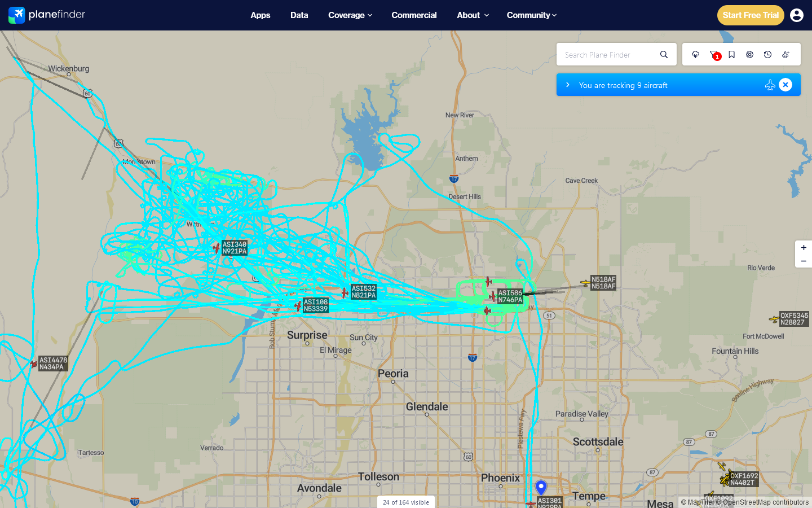Click the Cave Creek label on map
The width and height of the screenshot is (812, 508).
pyautogui.click(x=581, y=181)
